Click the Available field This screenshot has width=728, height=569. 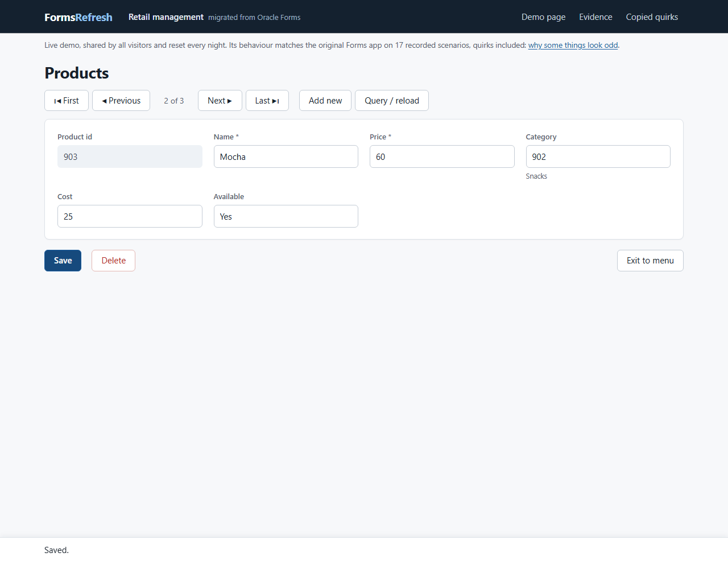click(x=286, y=216)
